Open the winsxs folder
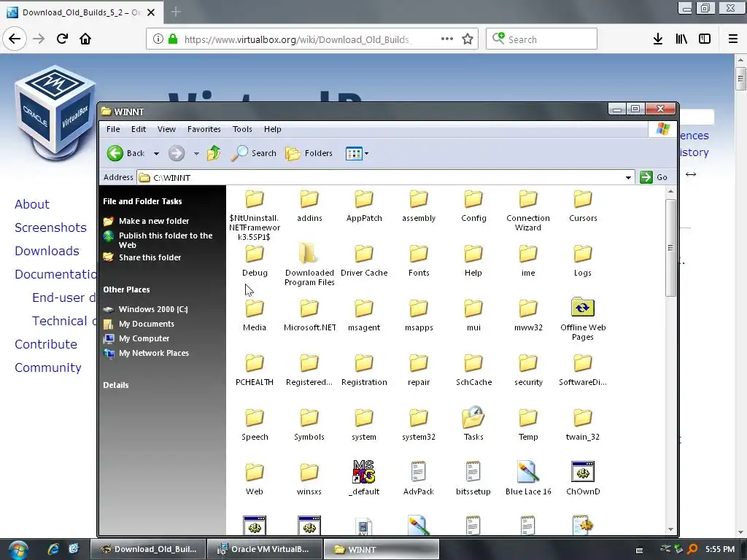Viewport: 747px width, 560px height. click(x=309, y=478)
